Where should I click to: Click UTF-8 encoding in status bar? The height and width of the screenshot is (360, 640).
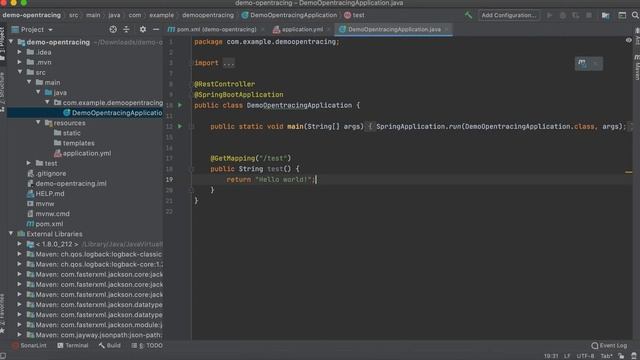[585, 356]
